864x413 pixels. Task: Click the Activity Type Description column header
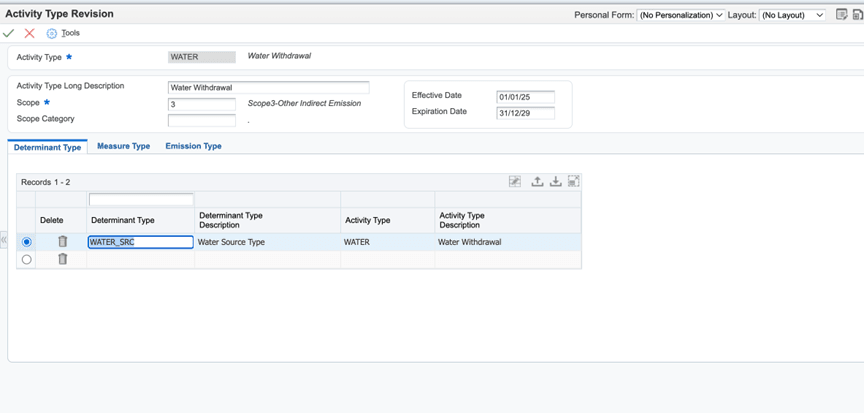pyautogui.click(x=462, y=220)
